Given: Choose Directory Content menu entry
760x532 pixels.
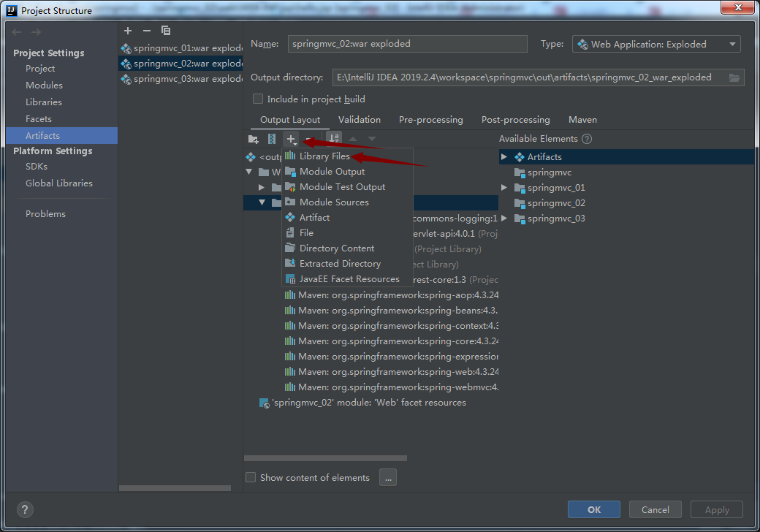Looking at the screenshot, I should tap(347, 248).
